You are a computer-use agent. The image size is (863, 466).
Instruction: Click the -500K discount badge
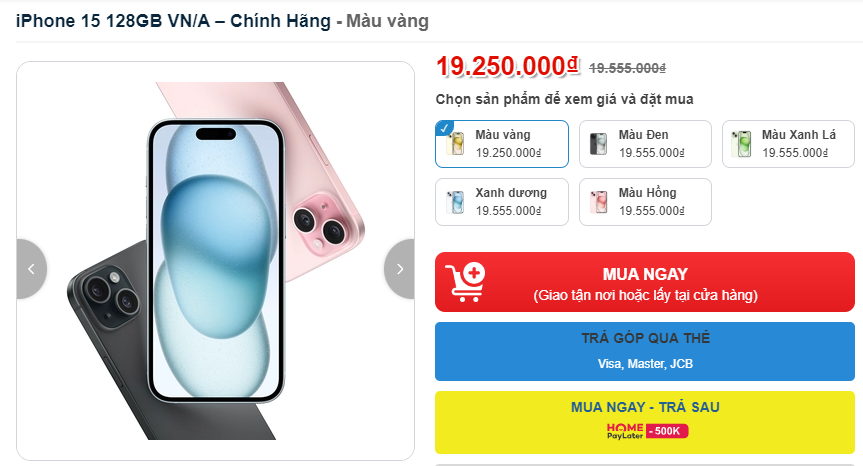[667, 431]
